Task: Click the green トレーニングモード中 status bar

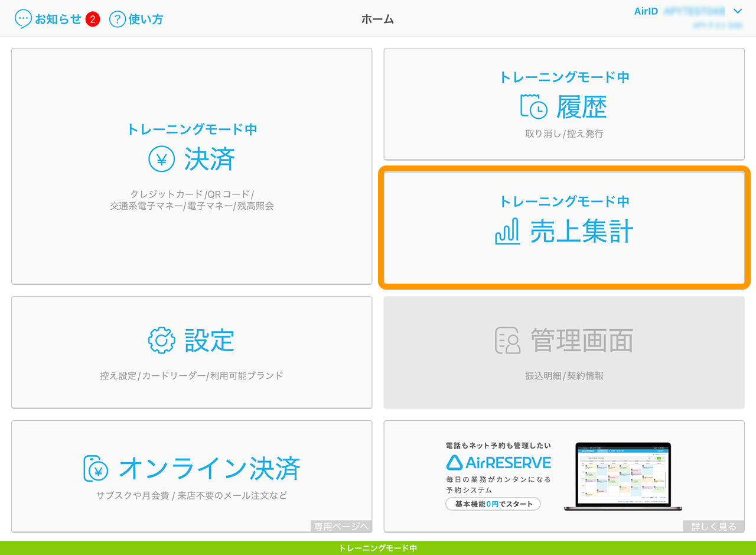Action: click(378, 548)
